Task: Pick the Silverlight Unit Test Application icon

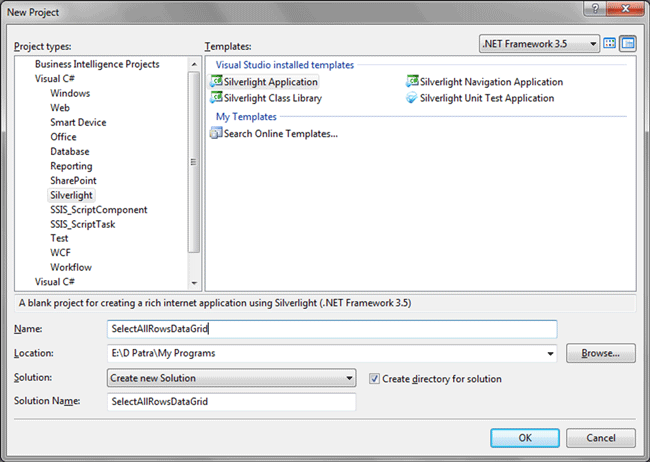Action: coord(412,98)
